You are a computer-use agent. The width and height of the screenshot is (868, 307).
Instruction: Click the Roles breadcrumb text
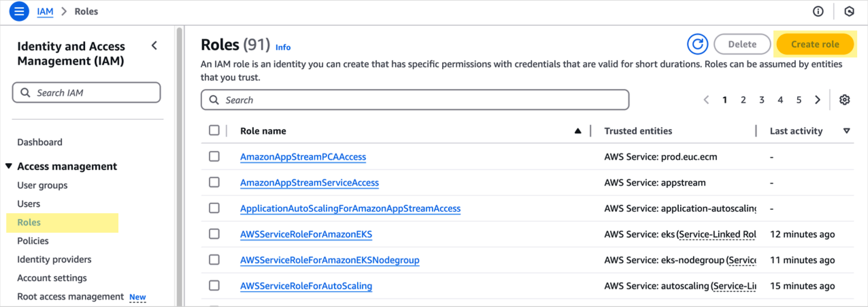(x=86, y=12)
